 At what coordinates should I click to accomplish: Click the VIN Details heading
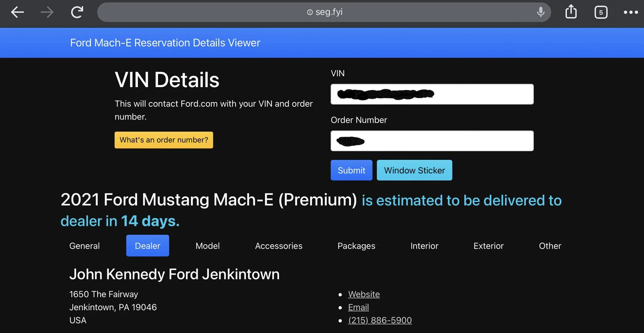[167, 80]
